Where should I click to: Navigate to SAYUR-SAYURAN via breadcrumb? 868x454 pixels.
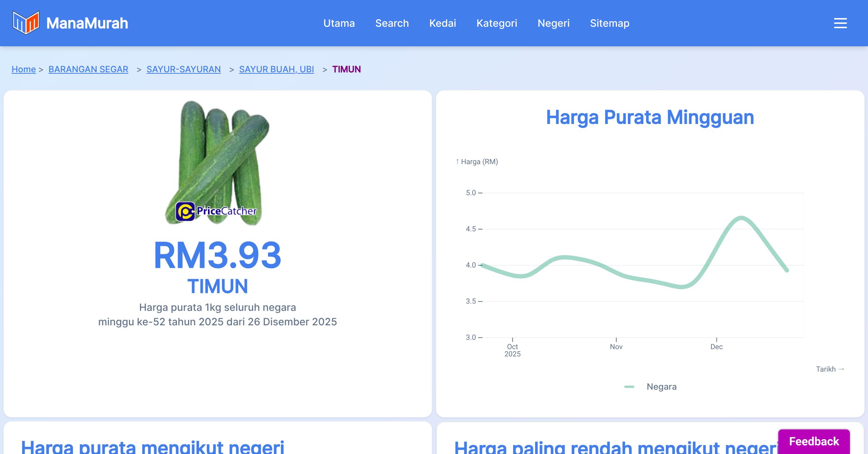[183, 69]
